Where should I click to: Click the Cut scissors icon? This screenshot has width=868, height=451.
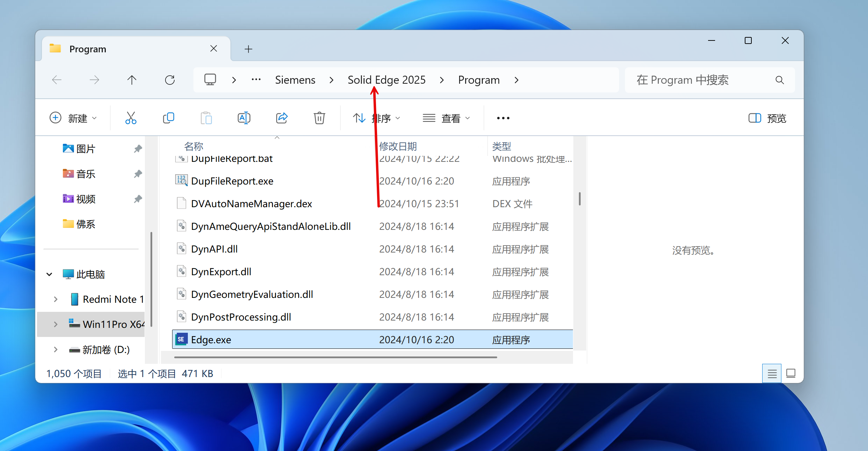[131, 118]
